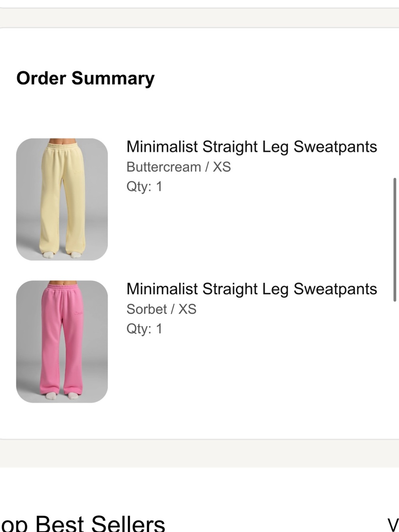Select the Buttercream / XS variant text
Screen dimensions: 399x532
tap(178, 167)
